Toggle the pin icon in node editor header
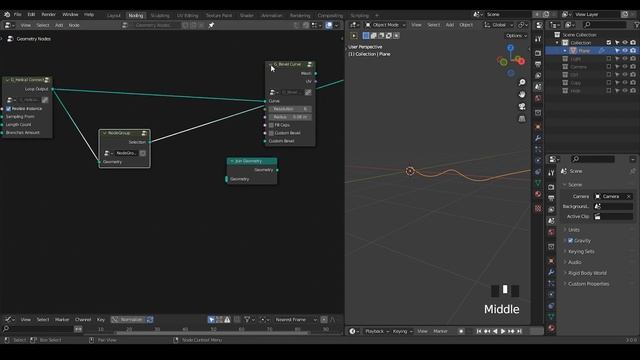The image size is (640, 360). coord(211,25)
